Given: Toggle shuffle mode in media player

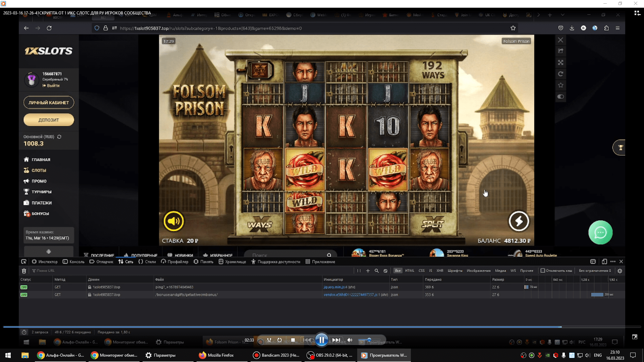Looking at the screenshot, I should [269, 340].
